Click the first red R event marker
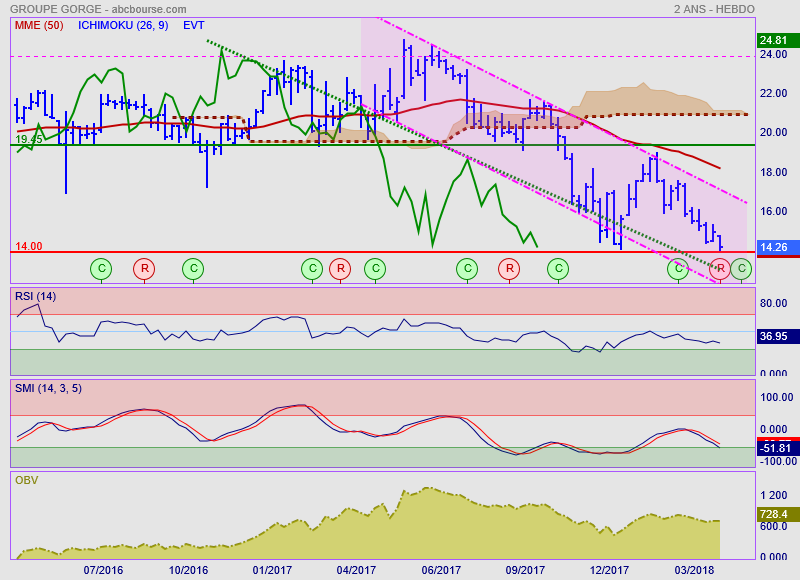The width and height of the screenshot is (800, 580). pos(144,269)
